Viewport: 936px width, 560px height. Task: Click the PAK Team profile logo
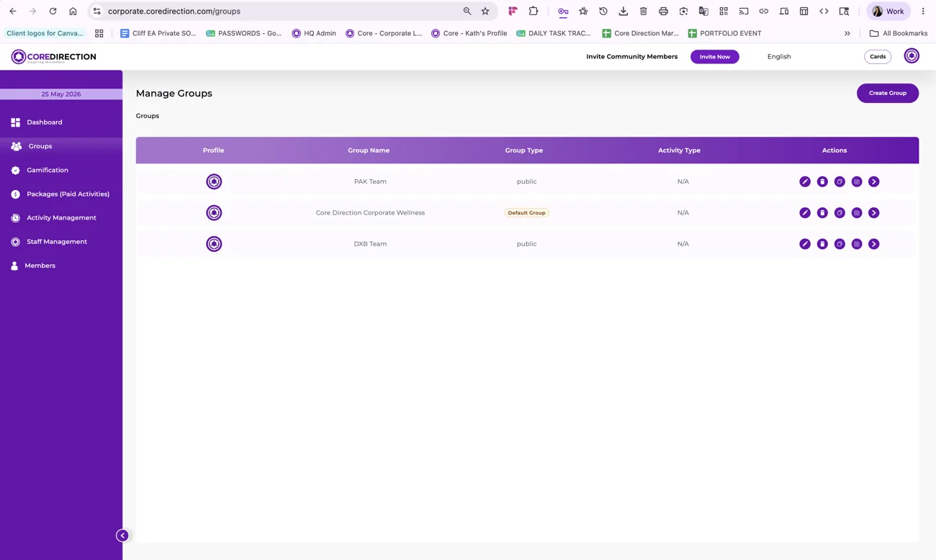click(x=214, y=181)
